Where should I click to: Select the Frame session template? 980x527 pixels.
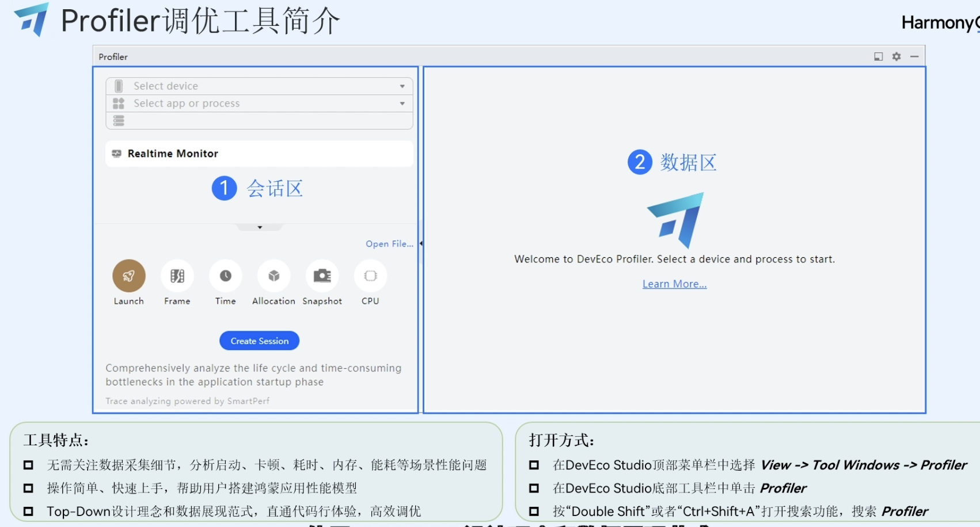[x=177, y=276]
